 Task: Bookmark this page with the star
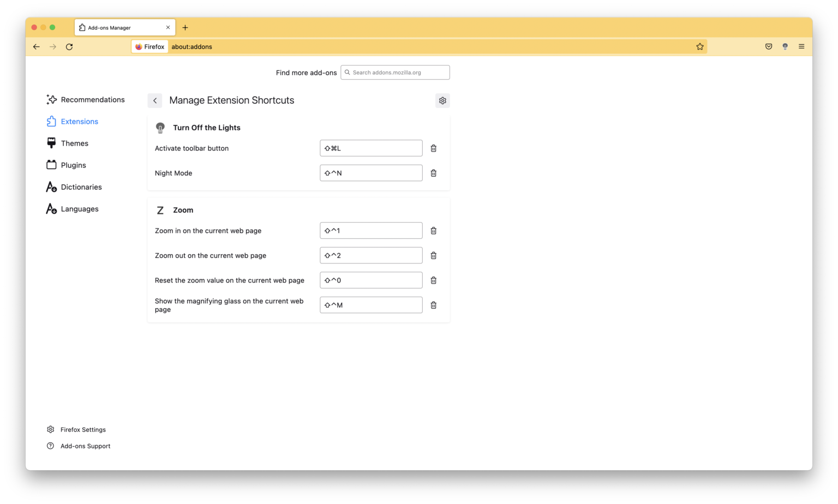[x=699, y=46]
